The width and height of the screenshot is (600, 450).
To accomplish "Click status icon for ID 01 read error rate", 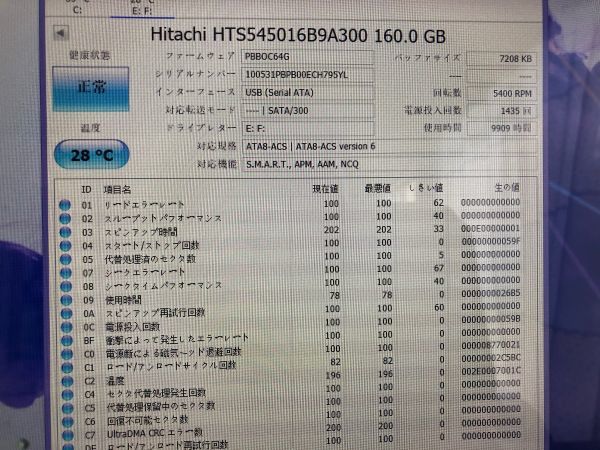I will pos(65,205).
